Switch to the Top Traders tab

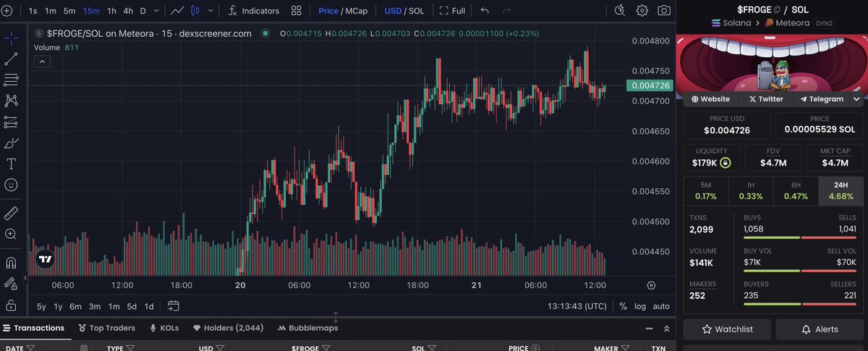[106, 328]
